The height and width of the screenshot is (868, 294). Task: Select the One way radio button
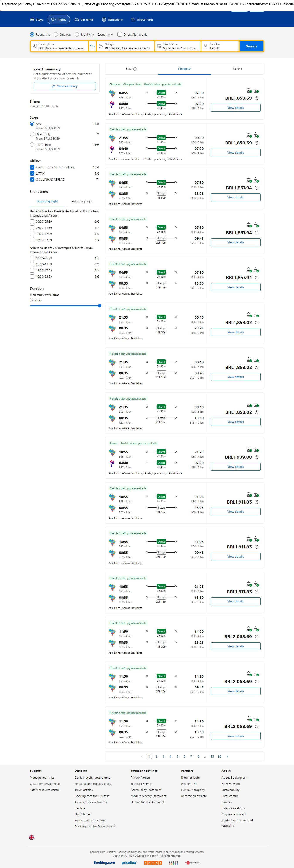click(x=56, y=34)
